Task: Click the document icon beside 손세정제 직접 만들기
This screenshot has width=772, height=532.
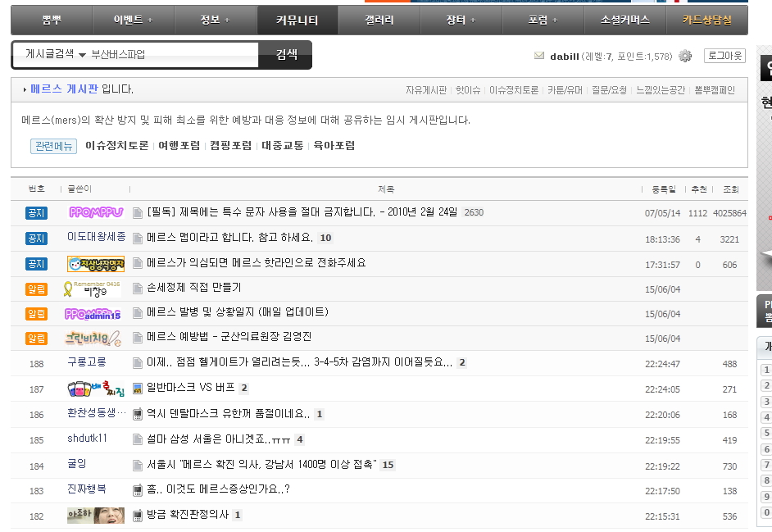Action: 138,289
